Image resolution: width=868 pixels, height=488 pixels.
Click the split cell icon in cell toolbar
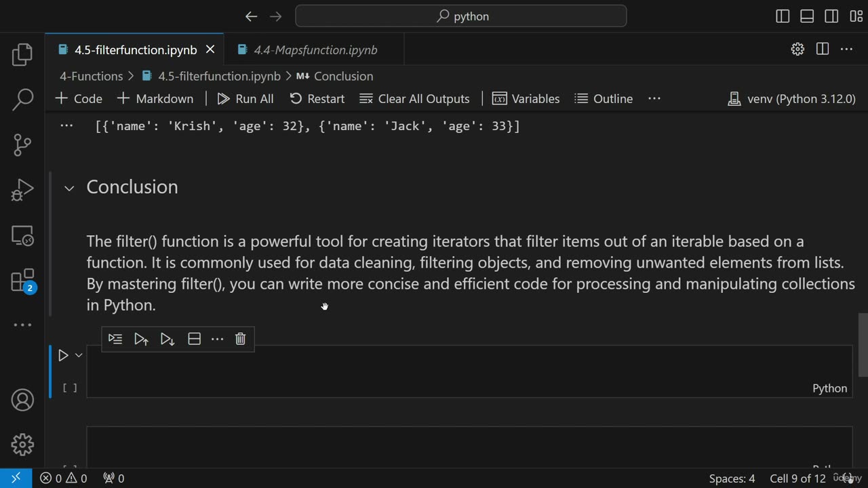[194, 339]
